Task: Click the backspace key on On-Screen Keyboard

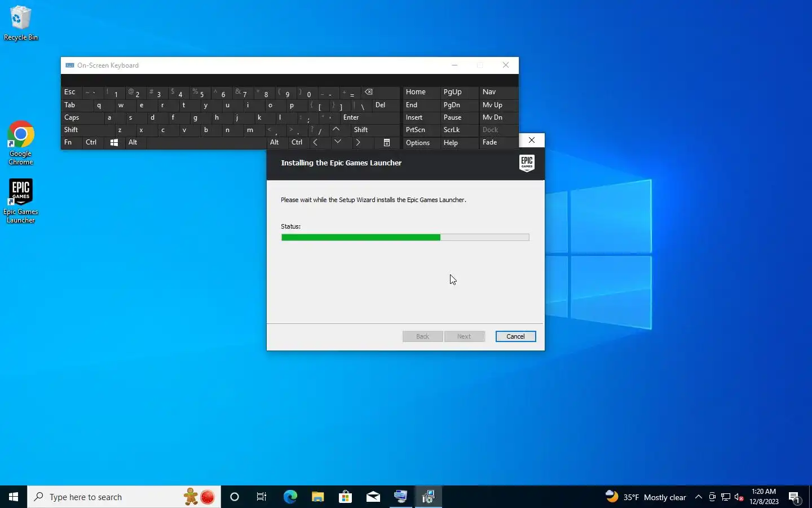Action: tap(379, 92)
